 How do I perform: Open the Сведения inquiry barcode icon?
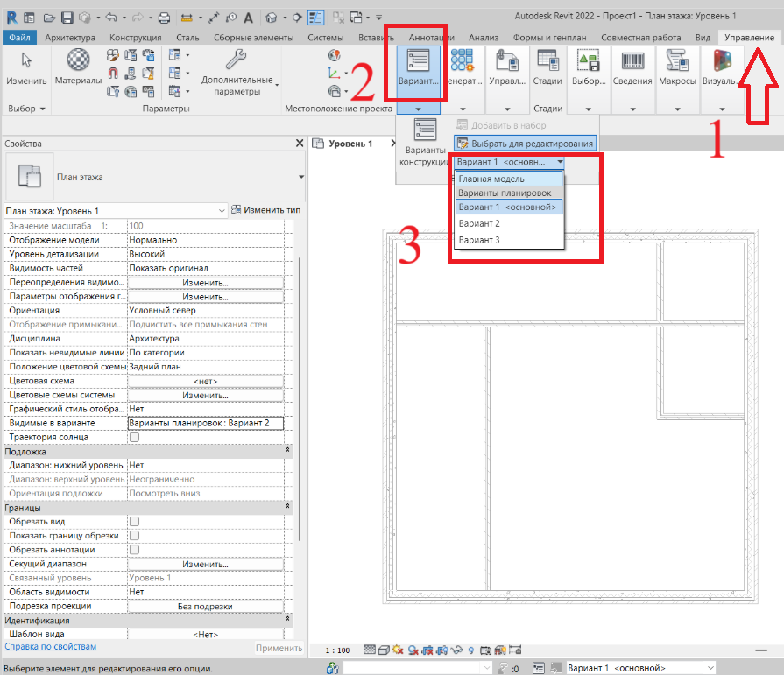632,60
